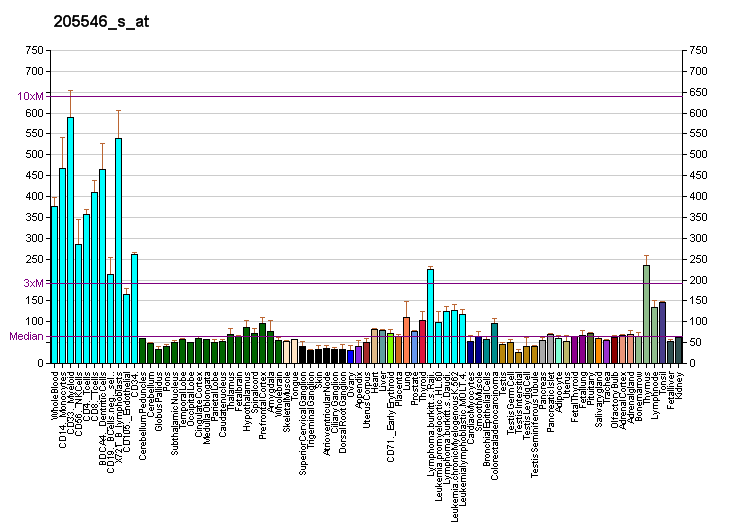Click the CD34 cyan bar
Screen dimensions: 732x530
(x=134, y=309)
